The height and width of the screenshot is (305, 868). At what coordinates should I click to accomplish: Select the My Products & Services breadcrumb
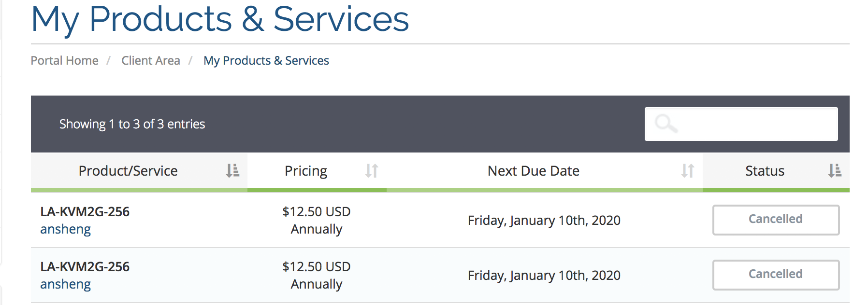click(266, 60)
